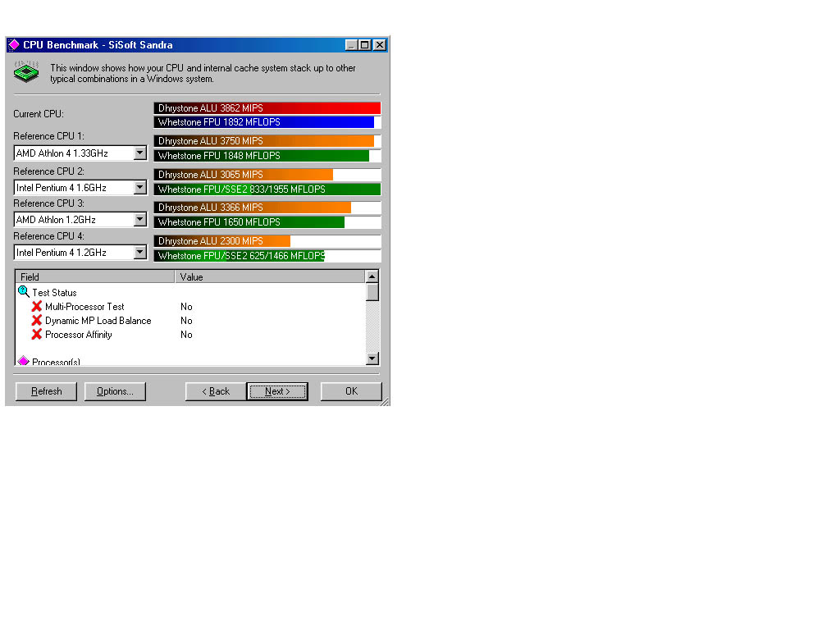
Task: Click the Dhrystone ALU 3065 MIPS bar
Action: [244, 175]
